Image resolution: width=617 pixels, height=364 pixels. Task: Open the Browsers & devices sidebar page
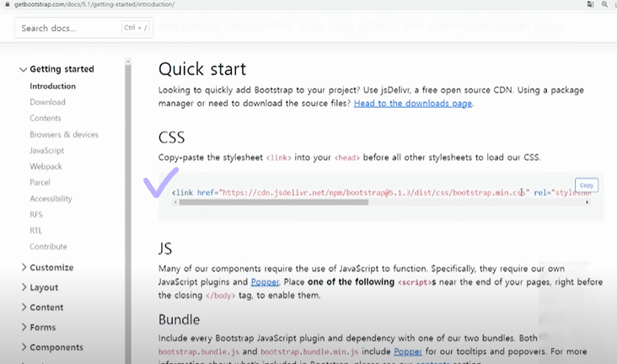64,135
